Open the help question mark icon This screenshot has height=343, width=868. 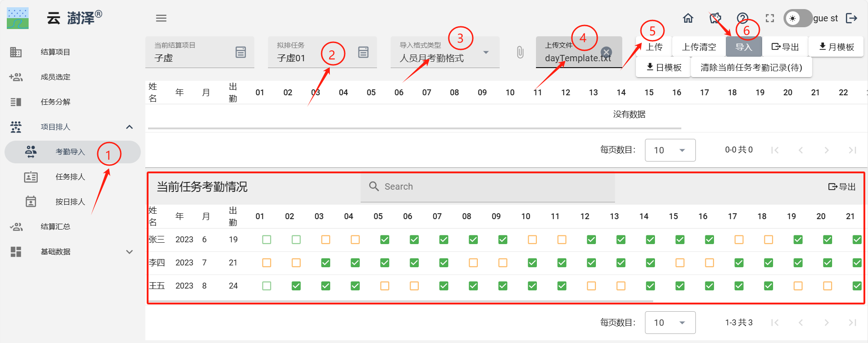pos(742,18)
